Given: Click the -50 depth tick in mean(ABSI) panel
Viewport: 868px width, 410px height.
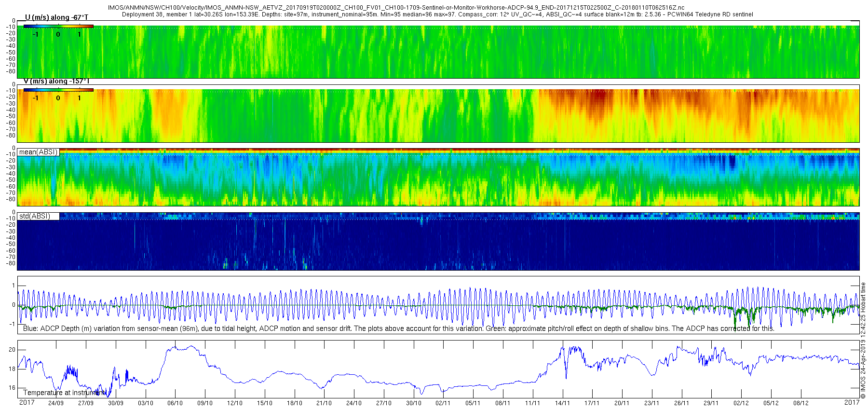Looking at the screenshot, I should tap(10, 180).
